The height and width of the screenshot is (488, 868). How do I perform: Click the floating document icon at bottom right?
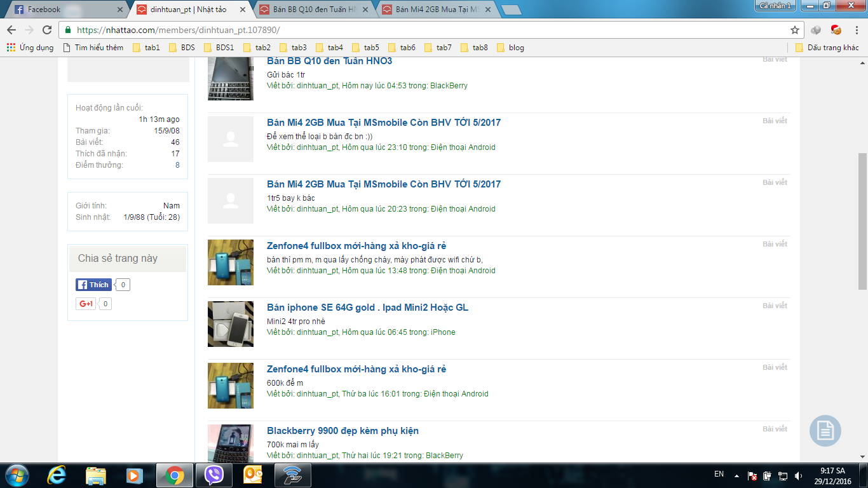point(825,431)
